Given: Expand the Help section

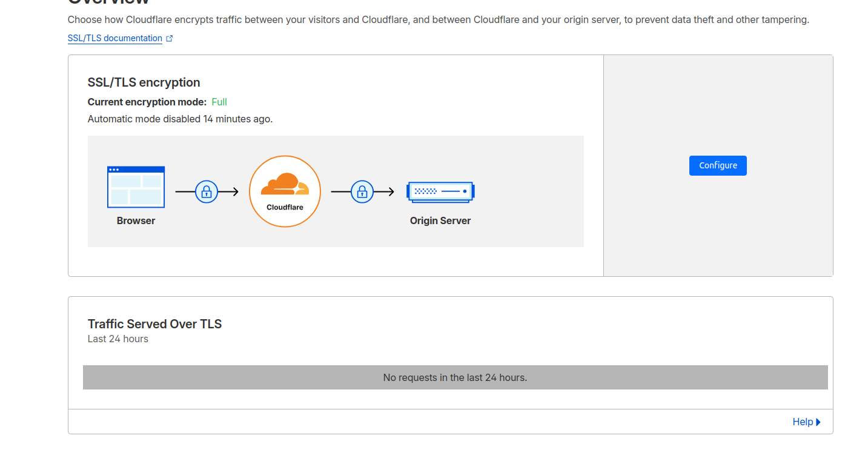Looking at the screenshot, I should click(804, 422).
